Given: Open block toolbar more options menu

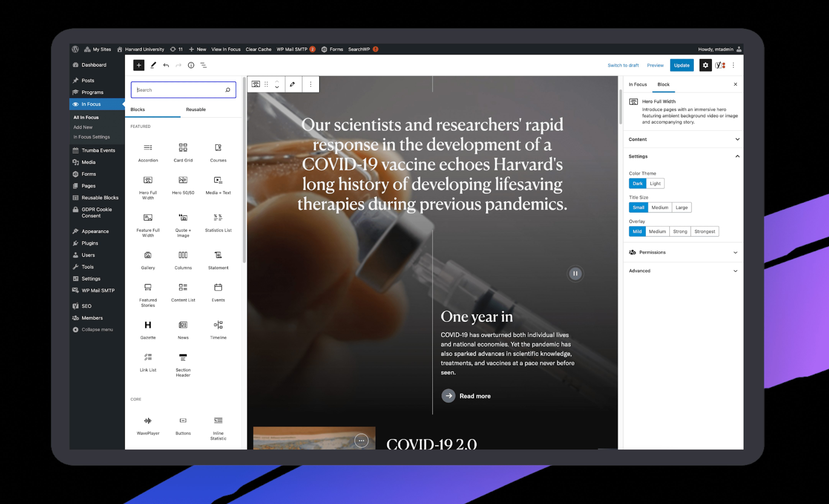Looking at the screenshot, I should pyautogui.click(x=310, y=84).
